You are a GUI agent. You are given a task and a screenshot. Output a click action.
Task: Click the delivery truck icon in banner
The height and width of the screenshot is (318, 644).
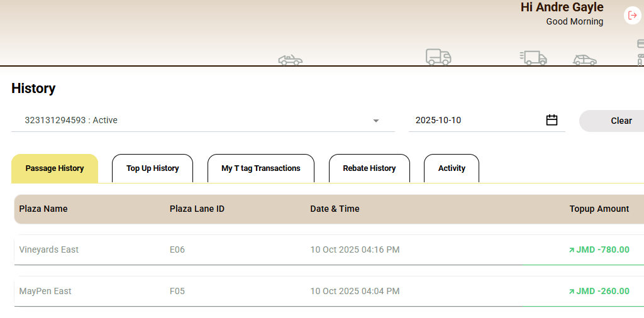[x=438, y=57]
